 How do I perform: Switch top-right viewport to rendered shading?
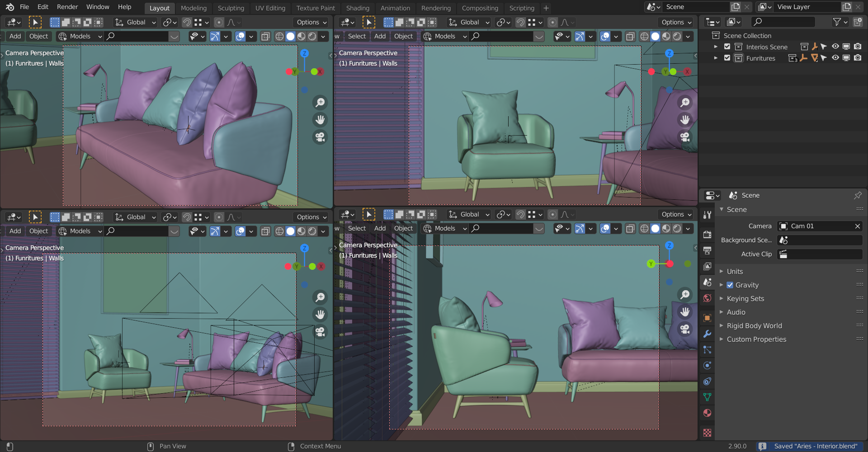tap(677, 37)
